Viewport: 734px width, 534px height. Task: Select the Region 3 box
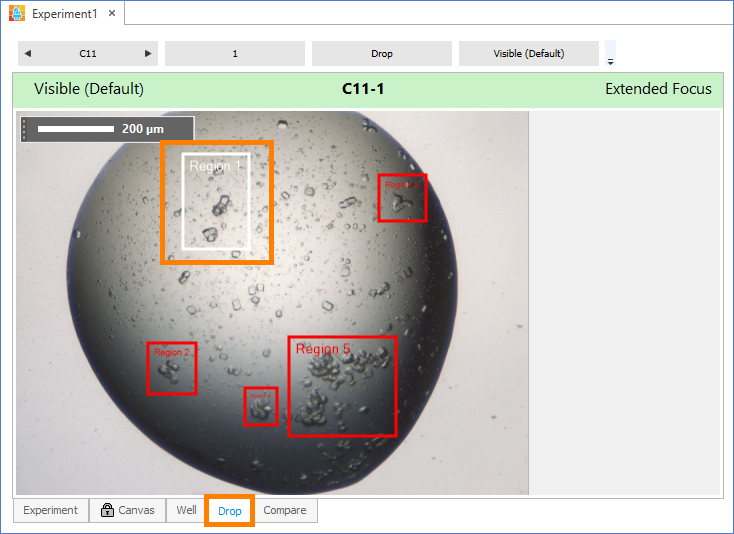tap(403, 198)
